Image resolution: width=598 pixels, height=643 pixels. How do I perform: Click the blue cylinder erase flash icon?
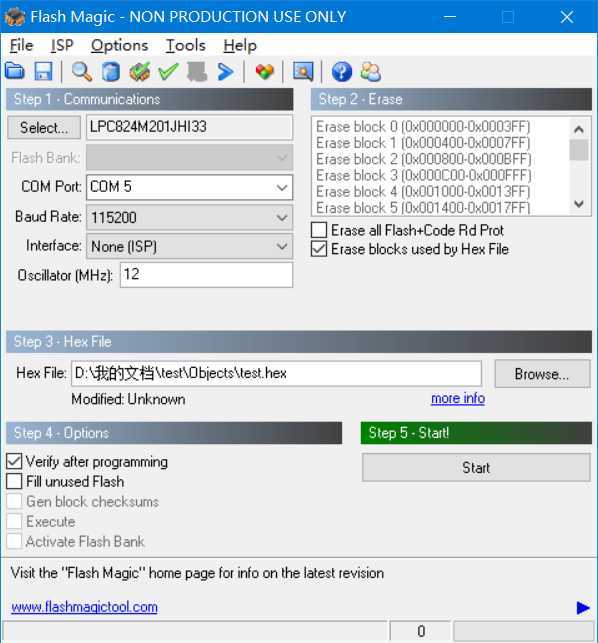pyautogui.click(x=111, y=72)
